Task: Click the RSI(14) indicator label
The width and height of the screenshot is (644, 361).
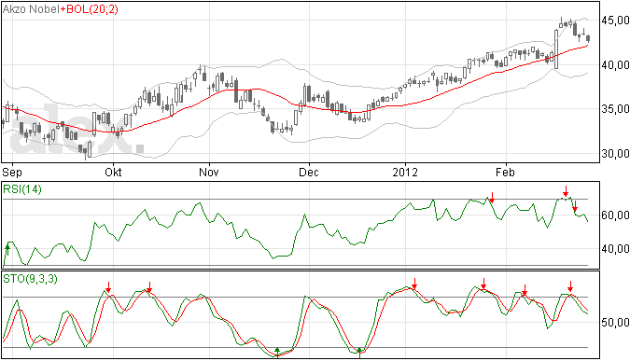Action: (x=22, y=189)
